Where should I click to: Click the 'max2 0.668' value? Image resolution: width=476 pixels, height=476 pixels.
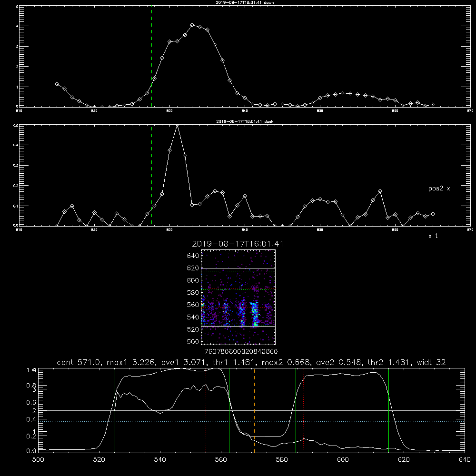tap(286, 362)
